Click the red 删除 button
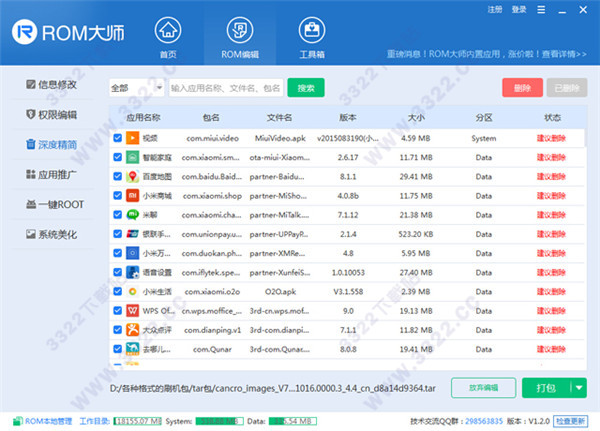This screenshot has height=431, width=600. click(522, 88)
